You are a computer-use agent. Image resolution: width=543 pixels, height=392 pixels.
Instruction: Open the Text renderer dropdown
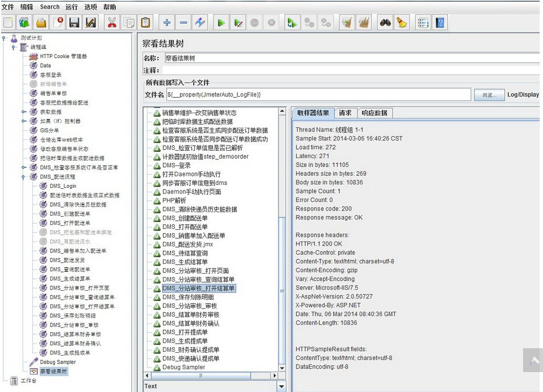pyautogui.click(x=281, y=386)
